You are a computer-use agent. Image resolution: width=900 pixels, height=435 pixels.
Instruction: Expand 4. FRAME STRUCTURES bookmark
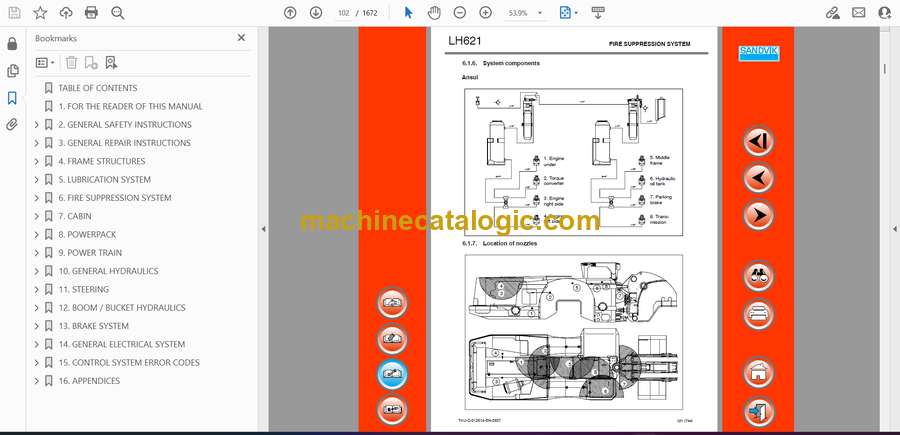click(37, 161)
